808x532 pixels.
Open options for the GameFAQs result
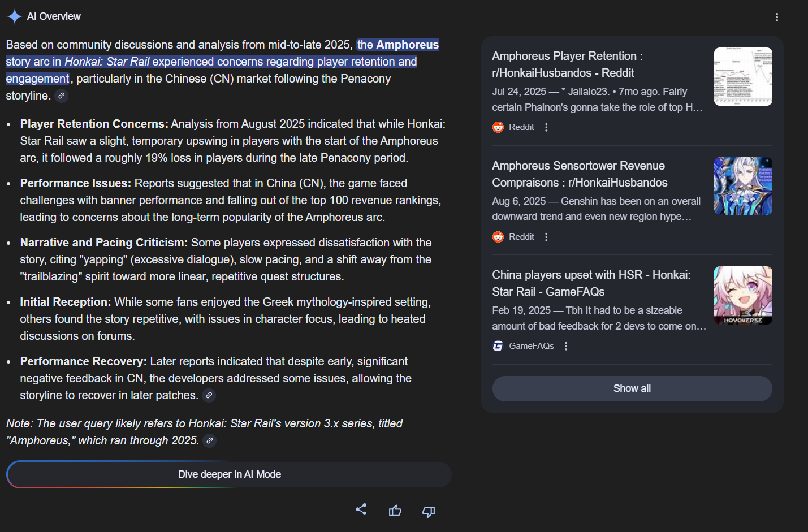(566, 346)
